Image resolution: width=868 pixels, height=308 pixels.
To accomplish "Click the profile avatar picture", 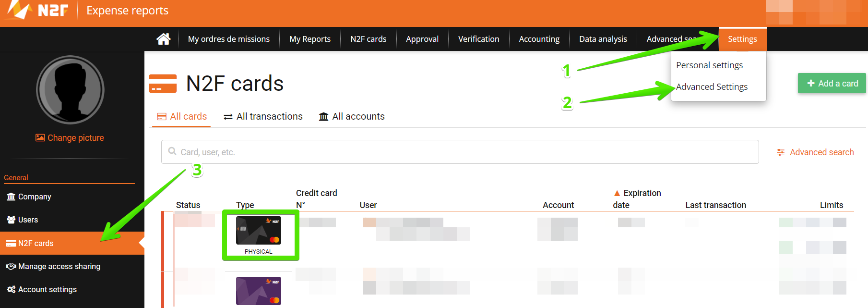I will pyautogui.click(x=70, y=90).
